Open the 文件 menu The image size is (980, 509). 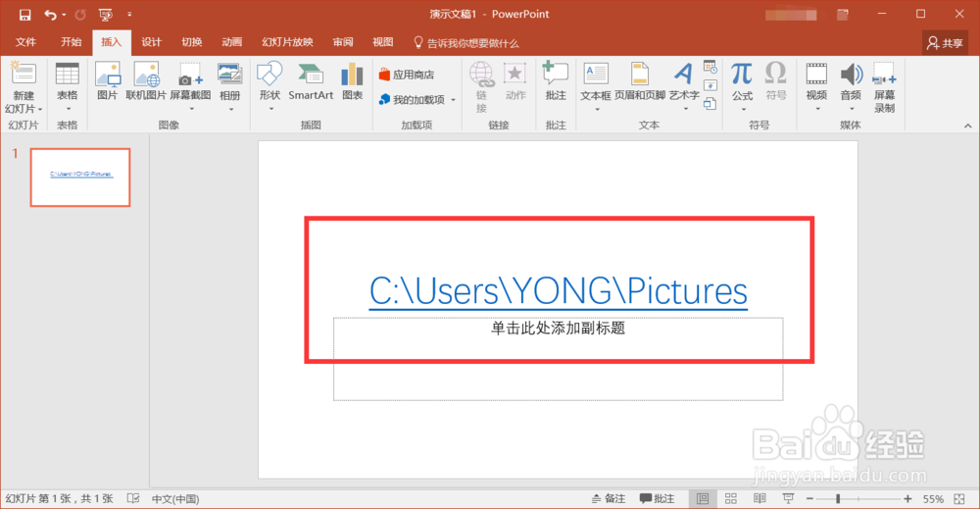tap(25, 42)
